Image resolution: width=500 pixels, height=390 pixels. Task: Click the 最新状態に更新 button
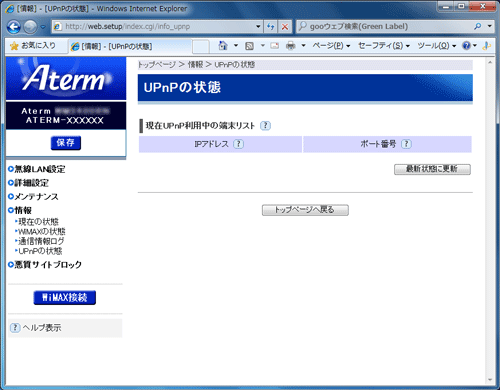click(432, 169)
